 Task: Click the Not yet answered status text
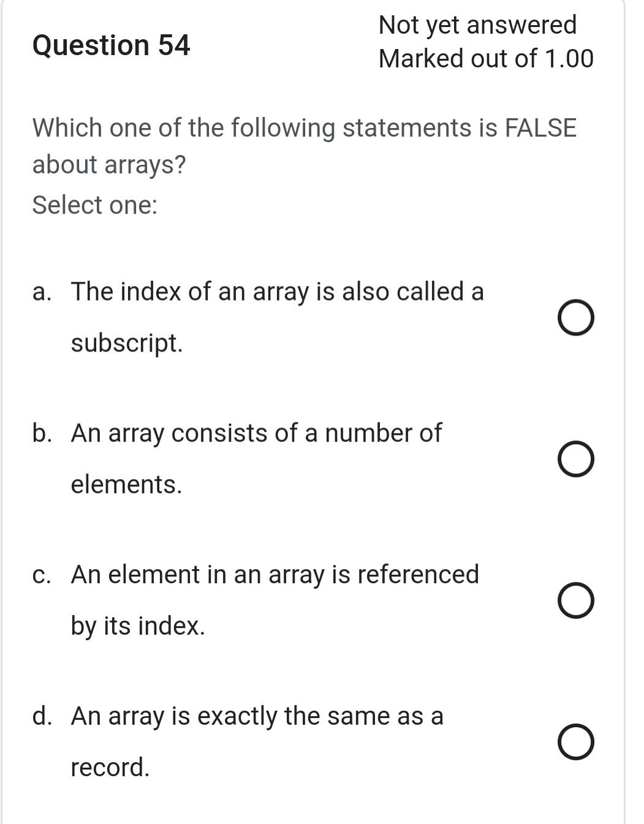479,26
